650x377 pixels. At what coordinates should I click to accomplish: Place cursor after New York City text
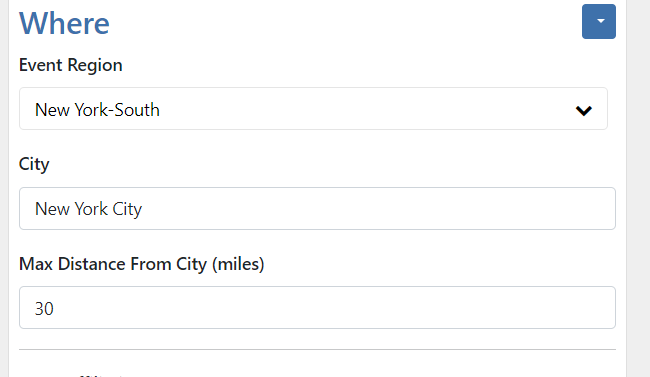click(143, 209)
